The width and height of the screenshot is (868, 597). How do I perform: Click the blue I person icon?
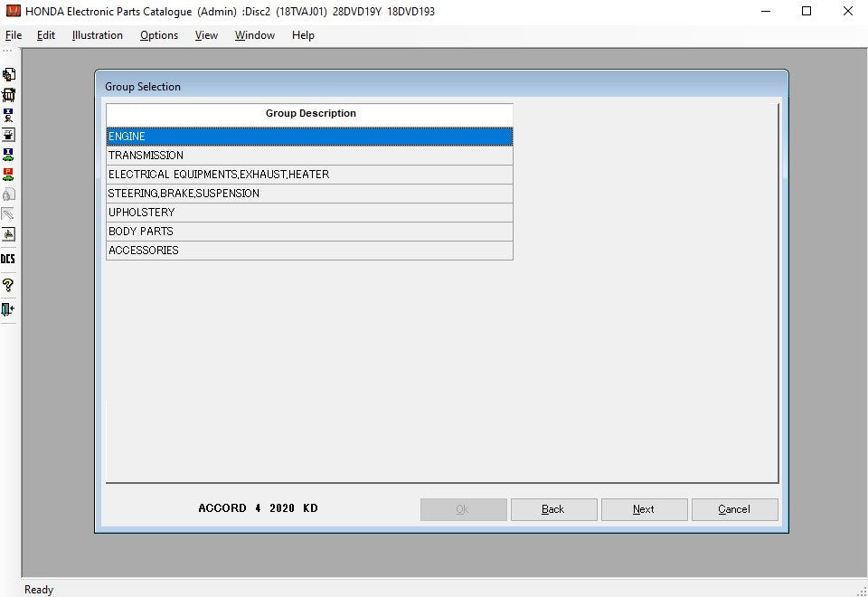click(x=8, y=114)
